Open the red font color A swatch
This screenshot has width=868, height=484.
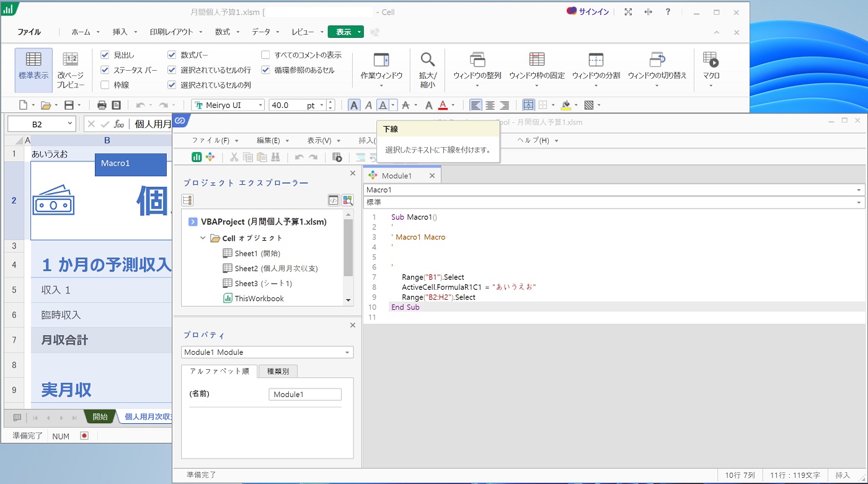443,105
